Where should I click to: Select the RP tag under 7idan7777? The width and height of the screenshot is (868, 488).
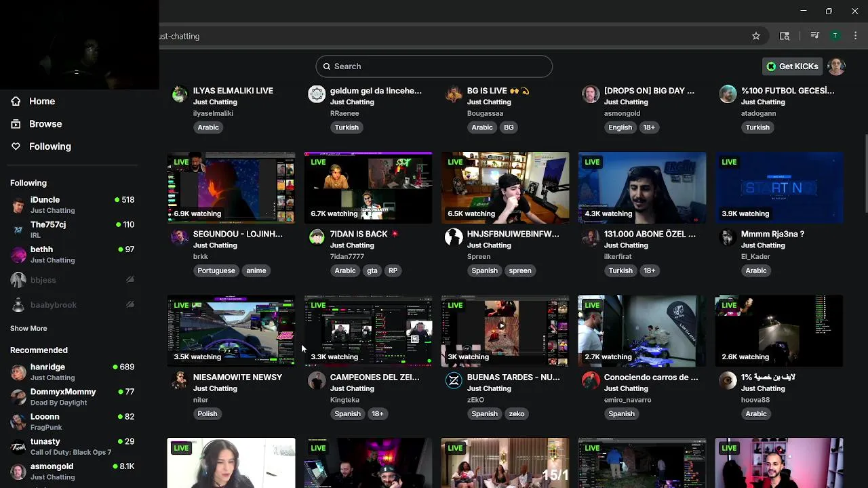point(393,270)
